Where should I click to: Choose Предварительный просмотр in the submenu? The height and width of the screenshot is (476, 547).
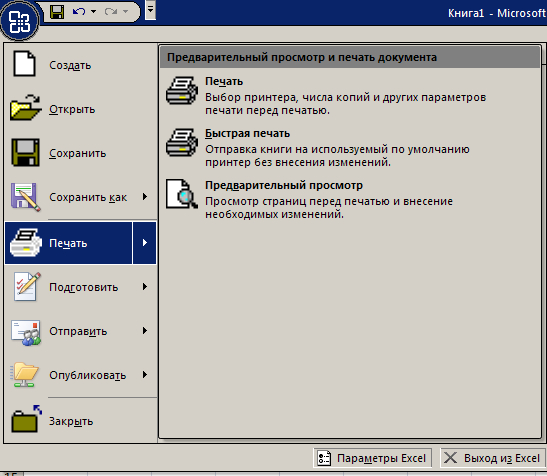[x=350, y=199]
